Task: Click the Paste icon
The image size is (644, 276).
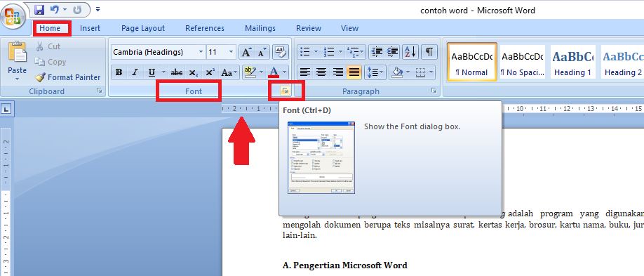Action: [x=18, y=52]
